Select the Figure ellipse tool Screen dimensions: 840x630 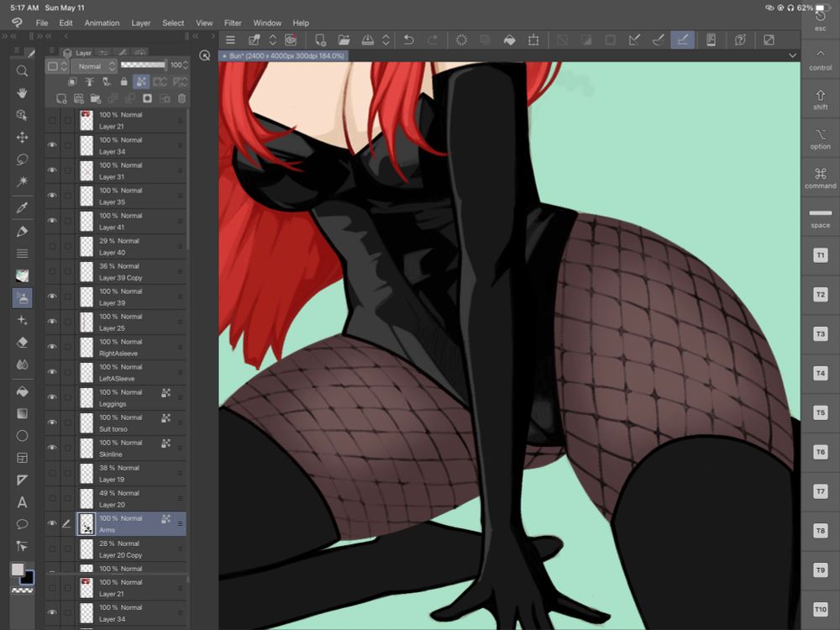pos(22,436)
